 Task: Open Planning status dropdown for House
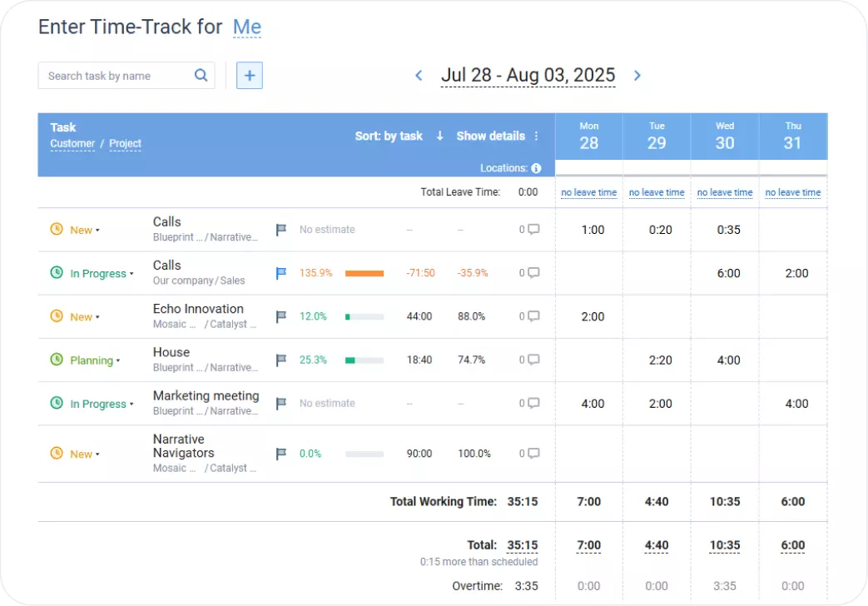point(95,360)
